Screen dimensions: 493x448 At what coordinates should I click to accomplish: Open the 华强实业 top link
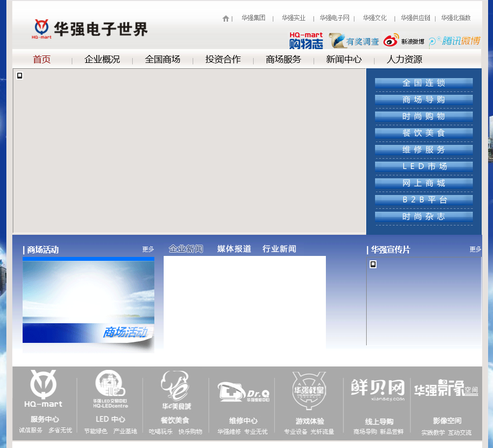pyautogui.click(x=293, y=18)
